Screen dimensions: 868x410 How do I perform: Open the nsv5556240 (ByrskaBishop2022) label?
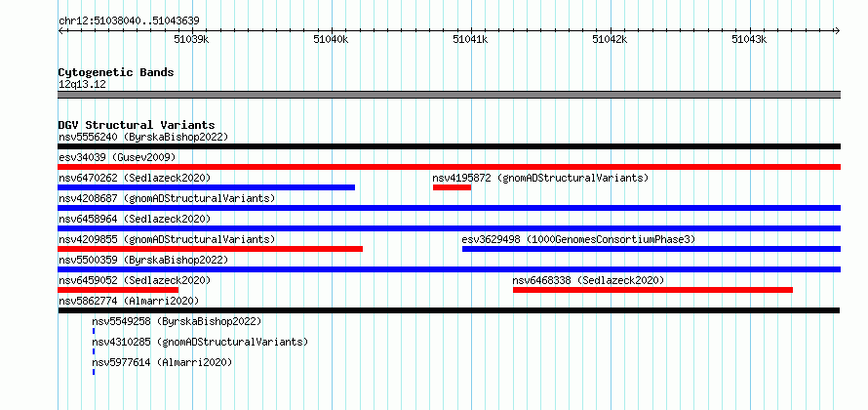(x=143, y=137)
